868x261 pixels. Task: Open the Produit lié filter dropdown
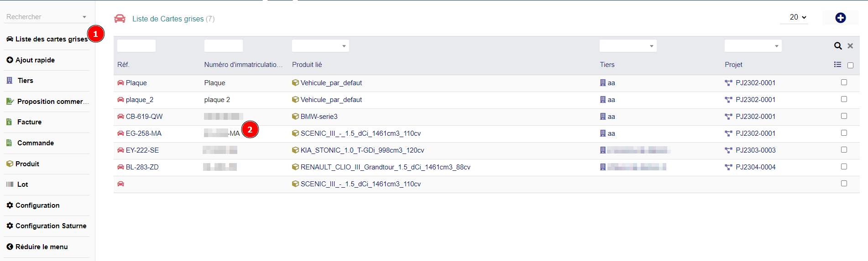(x=320, y=46)
